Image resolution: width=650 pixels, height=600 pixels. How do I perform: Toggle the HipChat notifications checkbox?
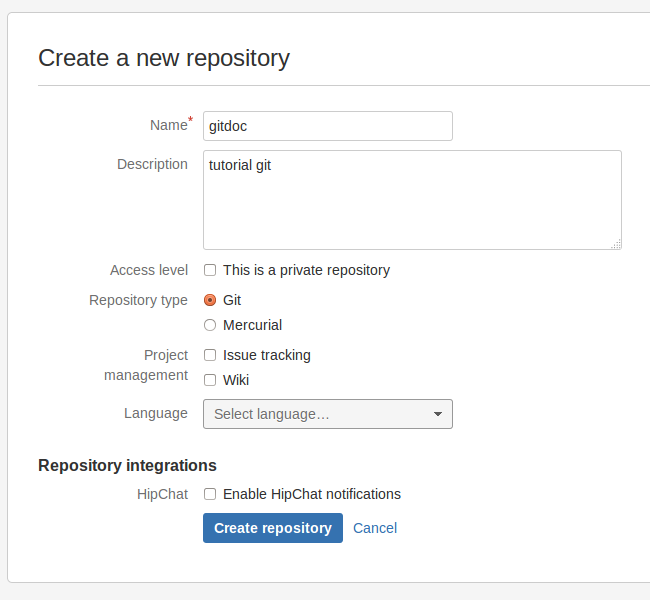point(210,494)
